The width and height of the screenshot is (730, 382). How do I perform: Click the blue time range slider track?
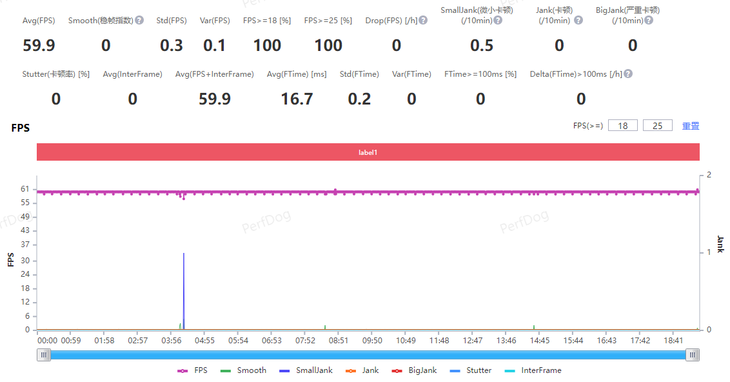click(x=368, y=355)
